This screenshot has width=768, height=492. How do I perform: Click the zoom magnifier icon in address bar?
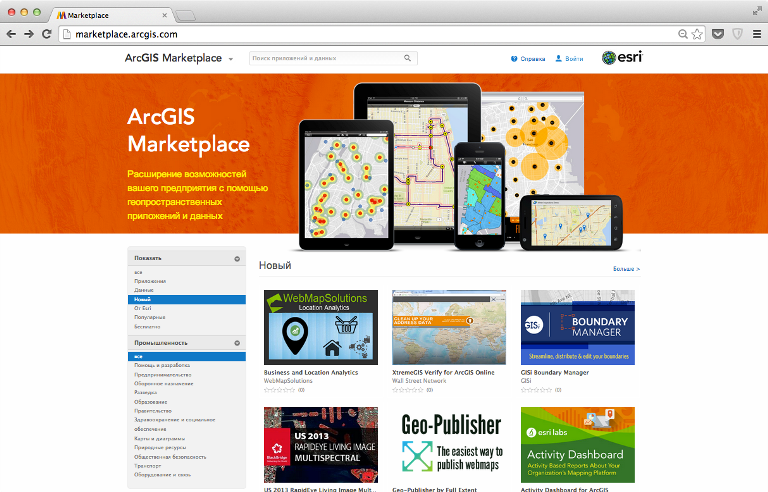(682, 34)
